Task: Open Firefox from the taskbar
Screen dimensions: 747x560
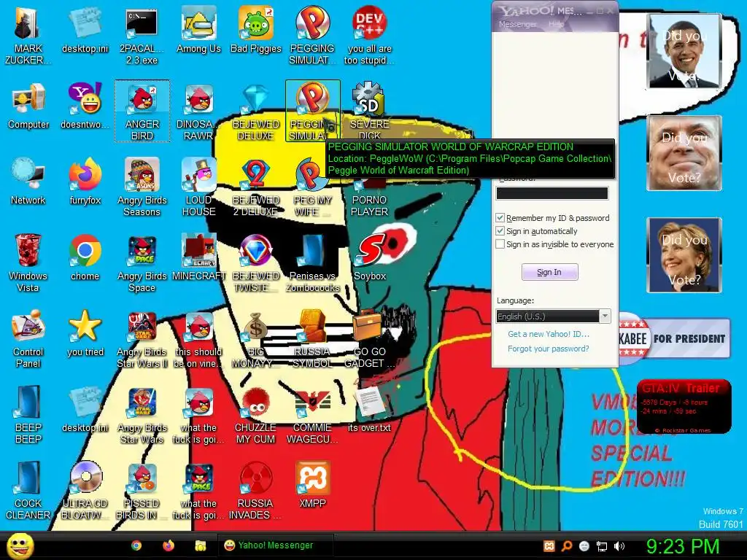Action: pyautogui.click(x=169, y=545)
